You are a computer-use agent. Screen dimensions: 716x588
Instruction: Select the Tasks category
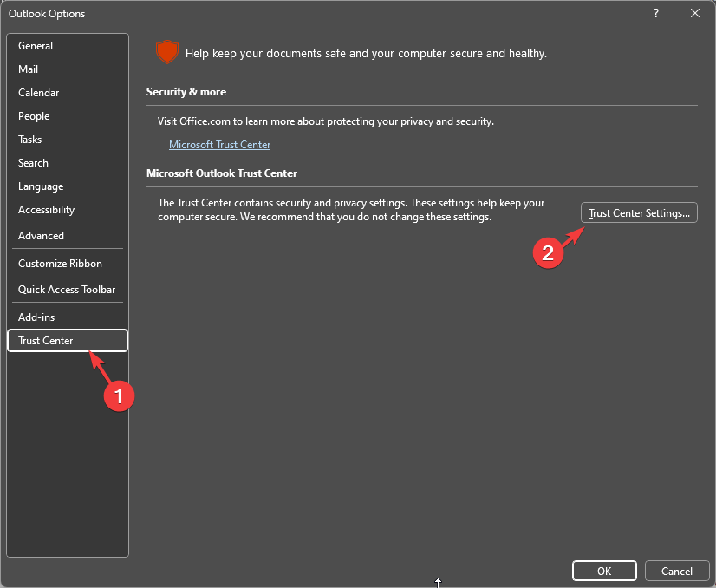tap(67, 140)
